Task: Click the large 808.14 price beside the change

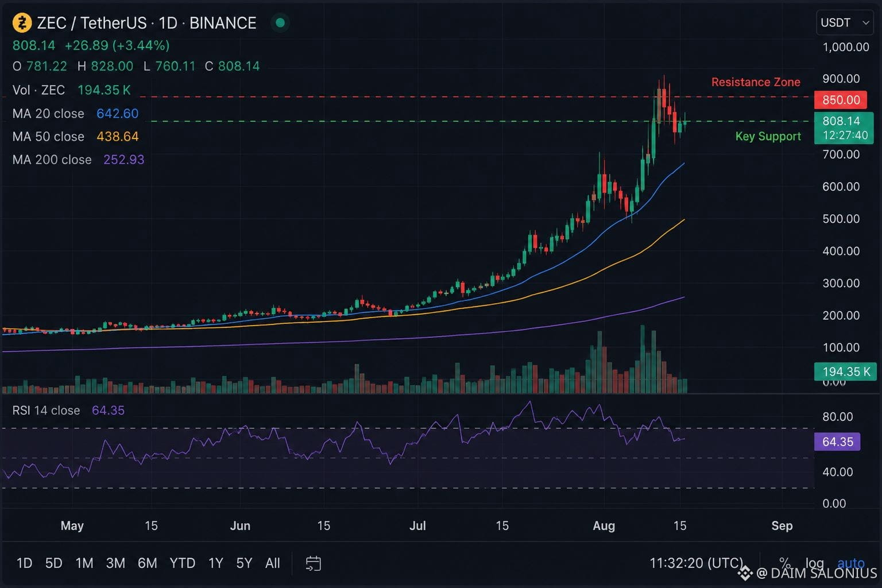Action: pos(34,45)
